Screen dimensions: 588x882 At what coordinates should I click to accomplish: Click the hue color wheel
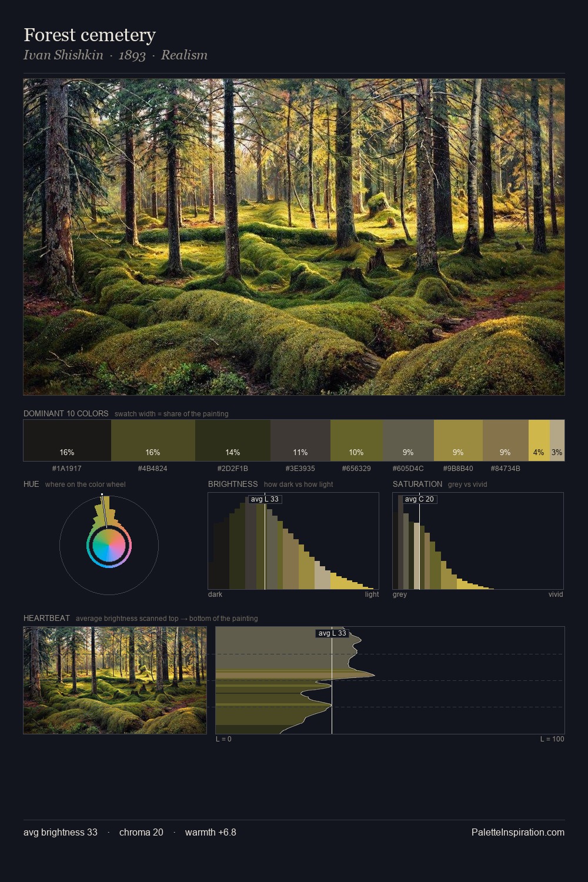[109, 546]
